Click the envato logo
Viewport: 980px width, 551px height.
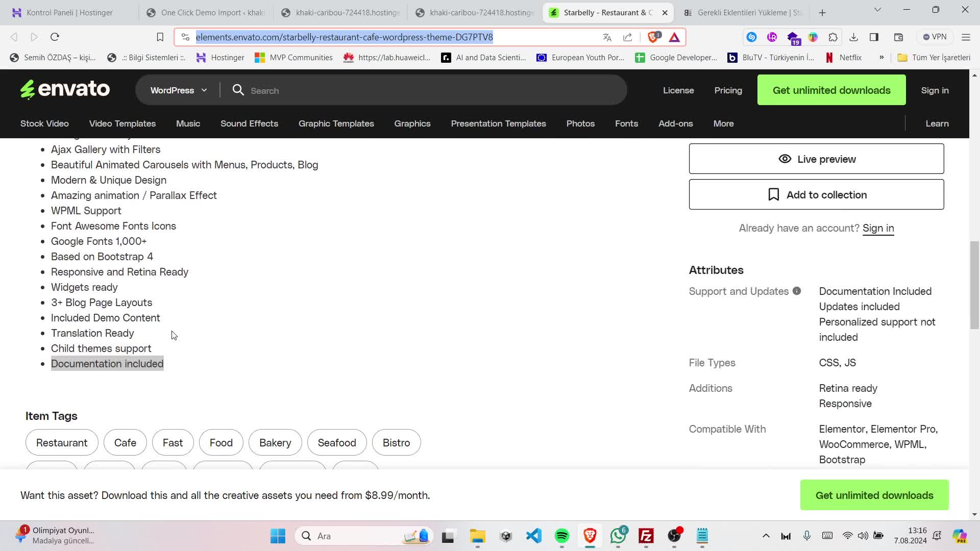coord(65,89)
